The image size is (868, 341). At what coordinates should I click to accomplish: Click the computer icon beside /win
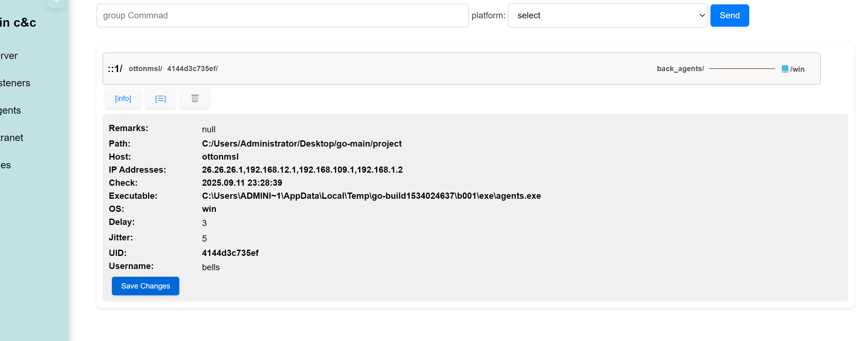(x=784, y=69)
